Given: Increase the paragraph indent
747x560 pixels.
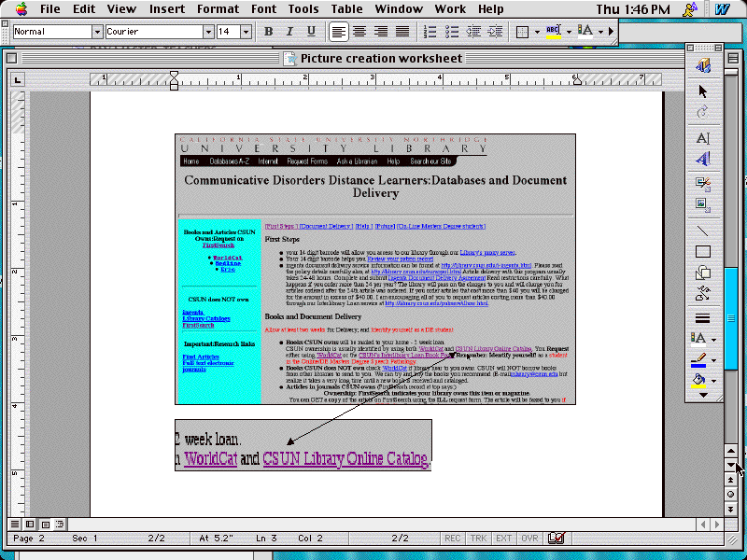Looking at the screenshot, I should (495, 32).
